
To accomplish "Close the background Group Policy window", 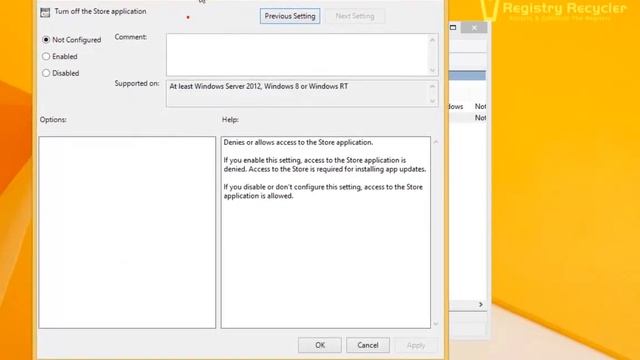I will [x=474, y=27].
